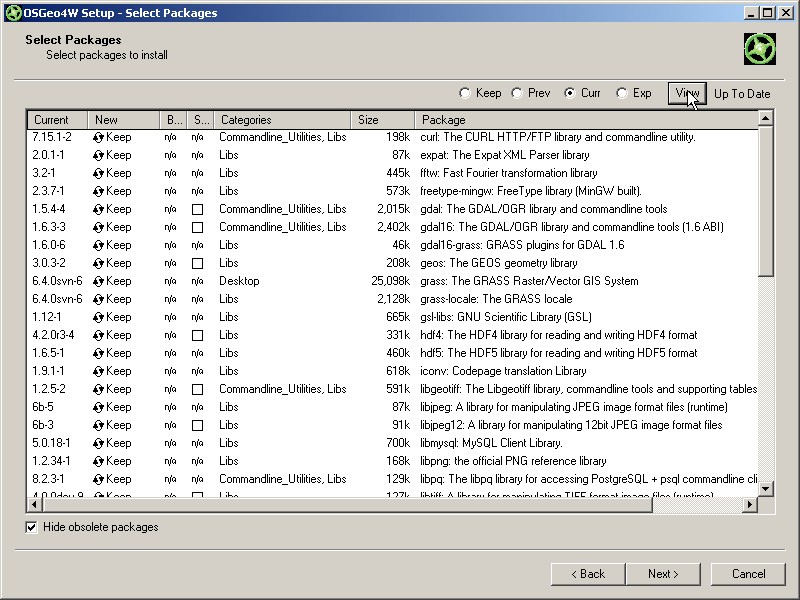Click the vertical scrollbar down arrow
The image size is (800, 600).
pyautogui.click(x=765, y=489)
